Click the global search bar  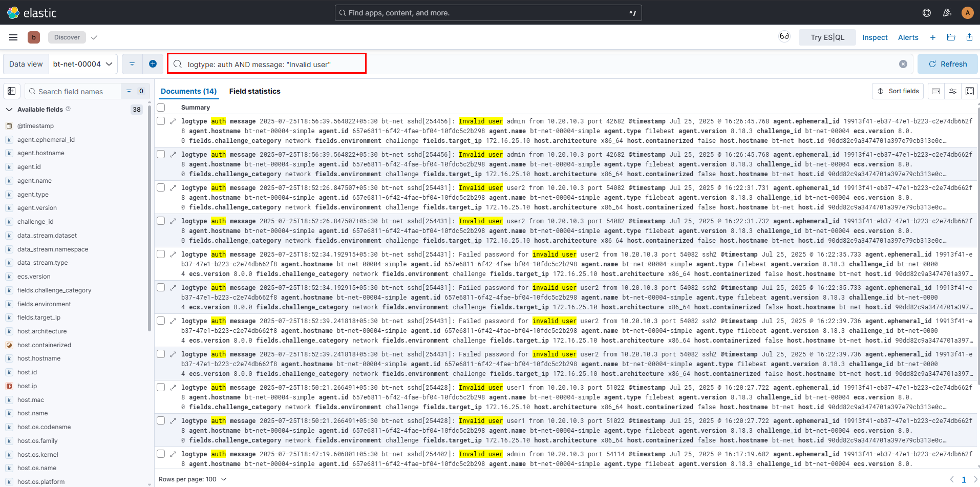click(488, 13)
